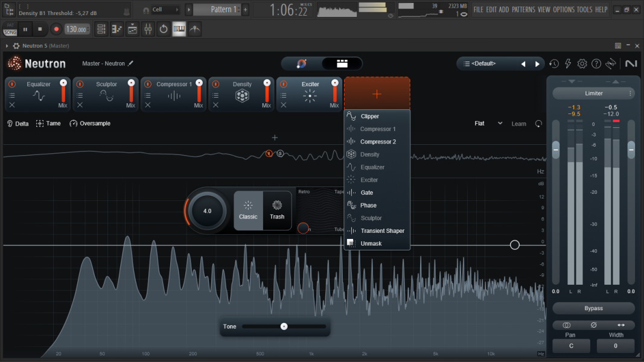Click the pencil icon to rename Master - Neutron
Image resolution: width=644 pixels, height=362 pixels.
pos(130,63)
